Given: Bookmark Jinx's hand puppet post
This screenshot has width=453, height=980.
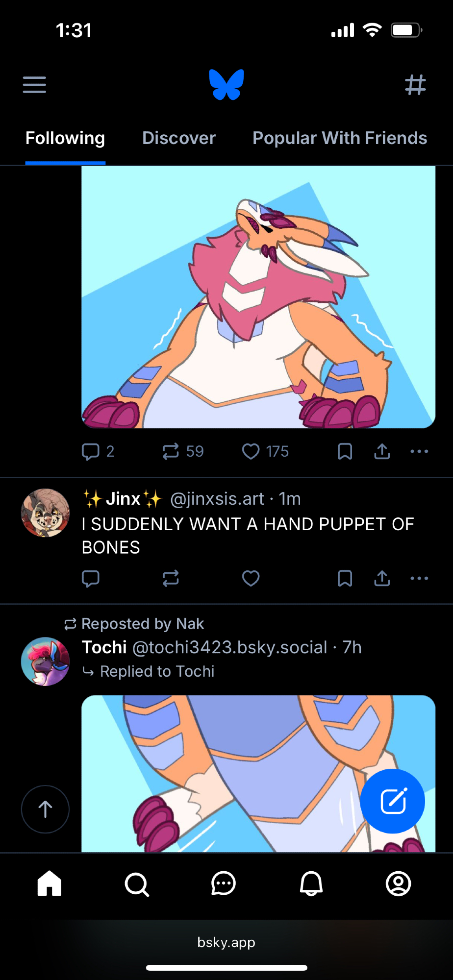Looking at the screenshot, I should tap(345, 578).
